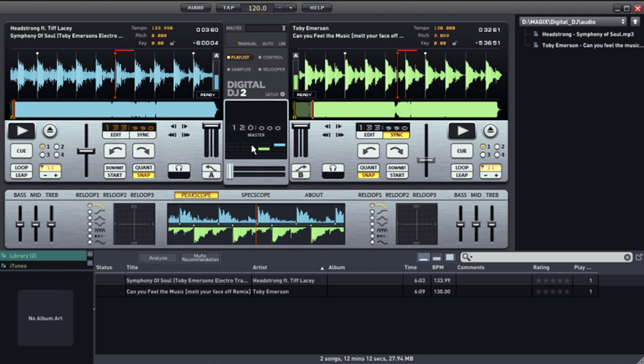This screenshot has height=364, width=644.
Task: Collapse the iTunes list entry
Action: [x=90, y=263]
